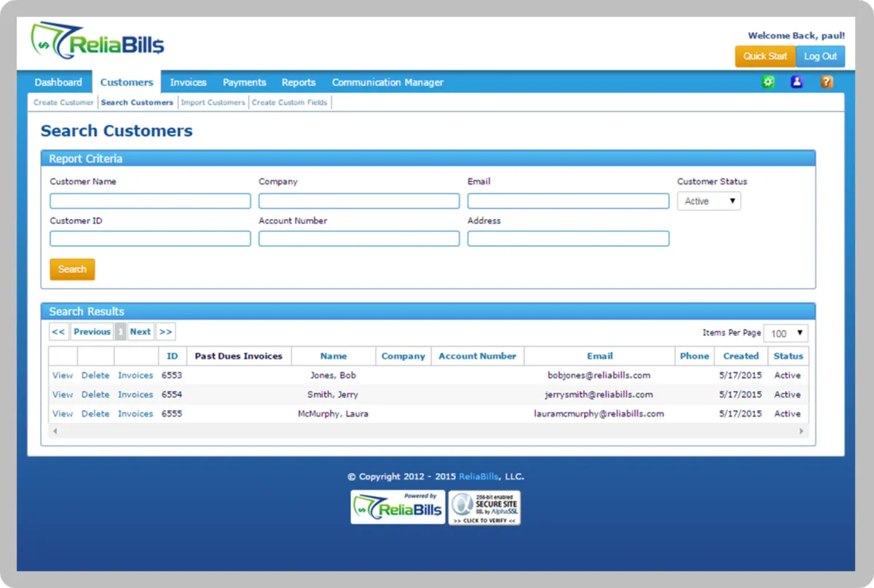Click the orange Search button
Image resolution: width=874 pixels, height=588 pixels.
tap(72, 269)
